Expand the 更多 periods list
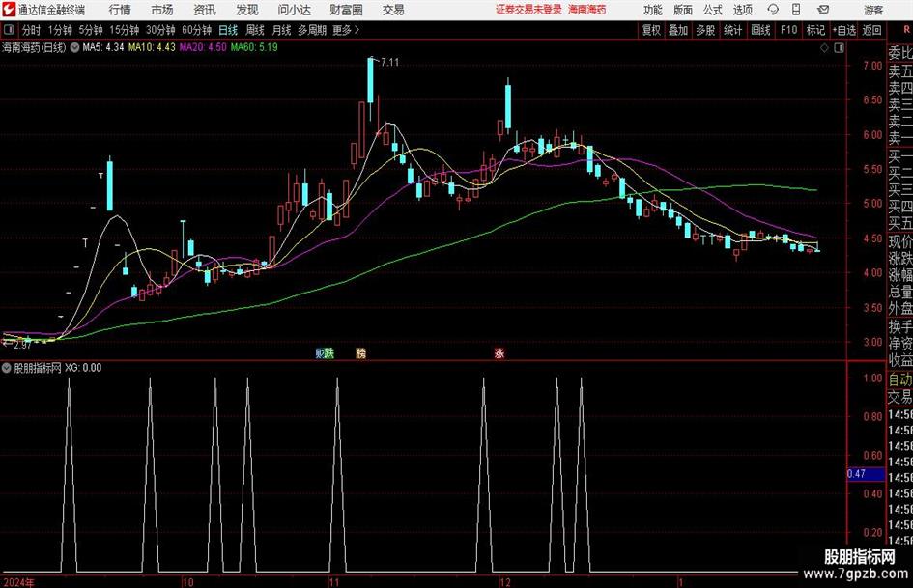 click(x=346, y=30)
